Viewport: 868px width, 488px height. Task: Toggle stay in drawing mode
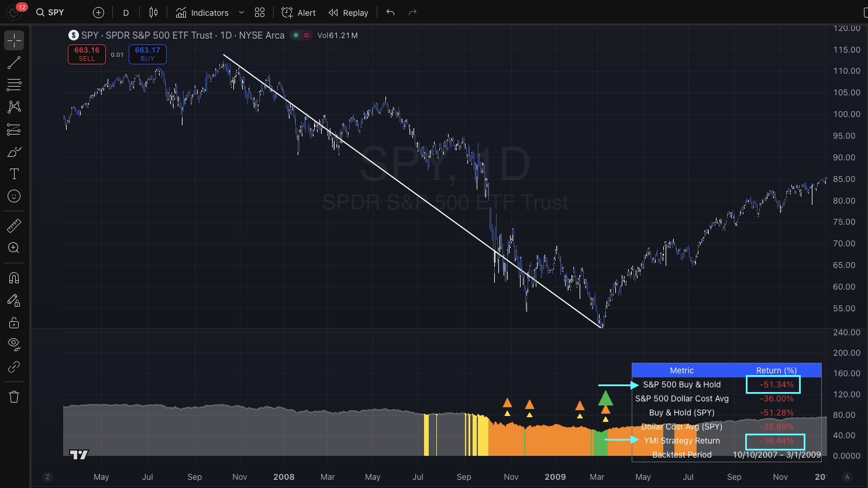coord(14,300)
